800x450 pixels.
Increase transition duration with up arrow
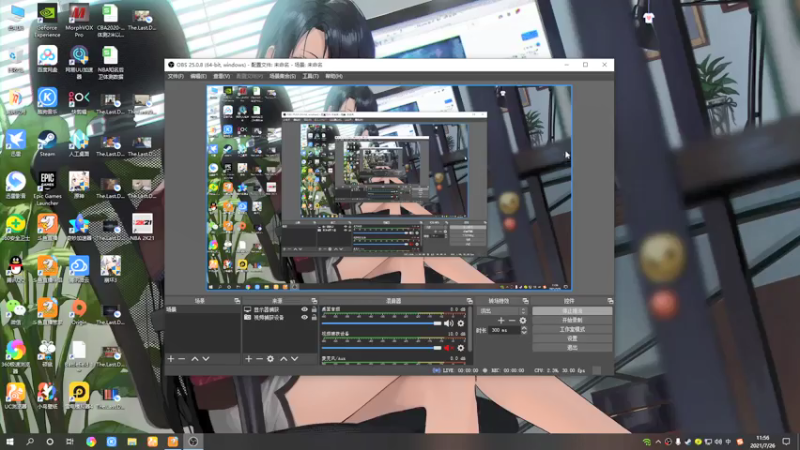(x=523, y=328)
